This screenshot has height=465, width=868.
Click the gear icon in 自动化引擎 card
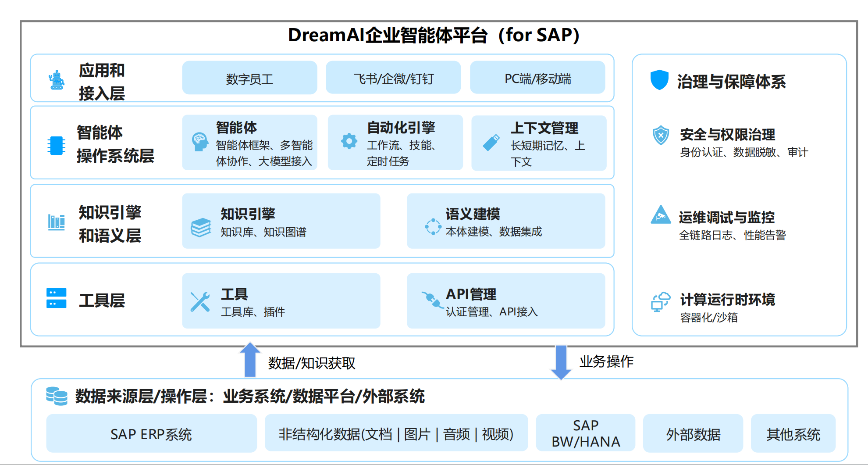pos(349,141)
